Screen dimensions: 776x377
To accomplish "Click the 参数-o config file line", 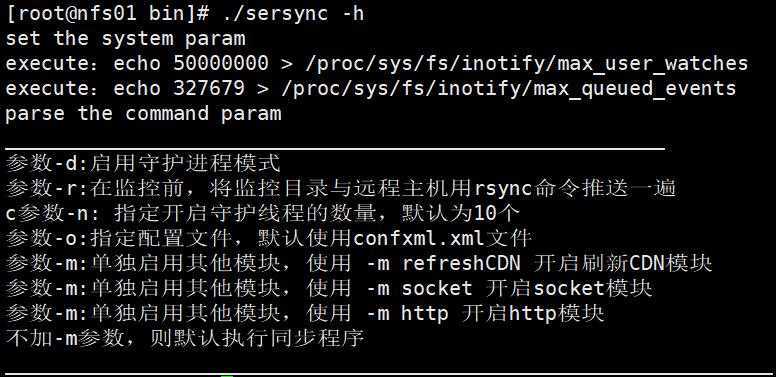I will click(269, 238).
